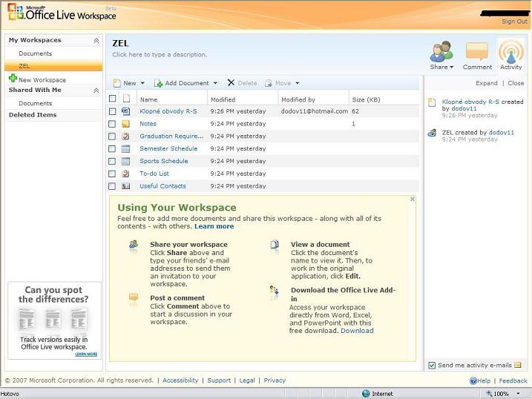Tick the select-all checkbox in header row
The image size is (532, 399).
coord(113,99)
